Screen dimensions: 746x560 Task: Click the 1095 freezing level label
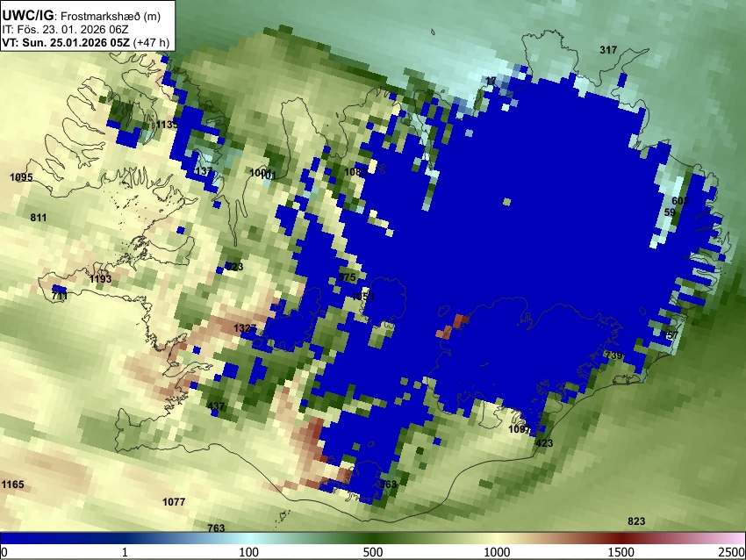point(21,177)
